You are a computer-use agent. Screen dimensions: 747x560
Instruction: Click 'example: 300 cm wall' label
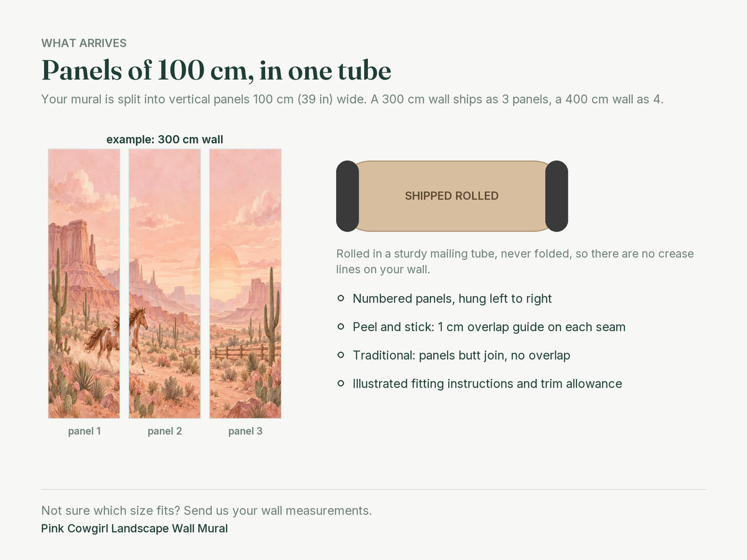click(x=165, y=139)
